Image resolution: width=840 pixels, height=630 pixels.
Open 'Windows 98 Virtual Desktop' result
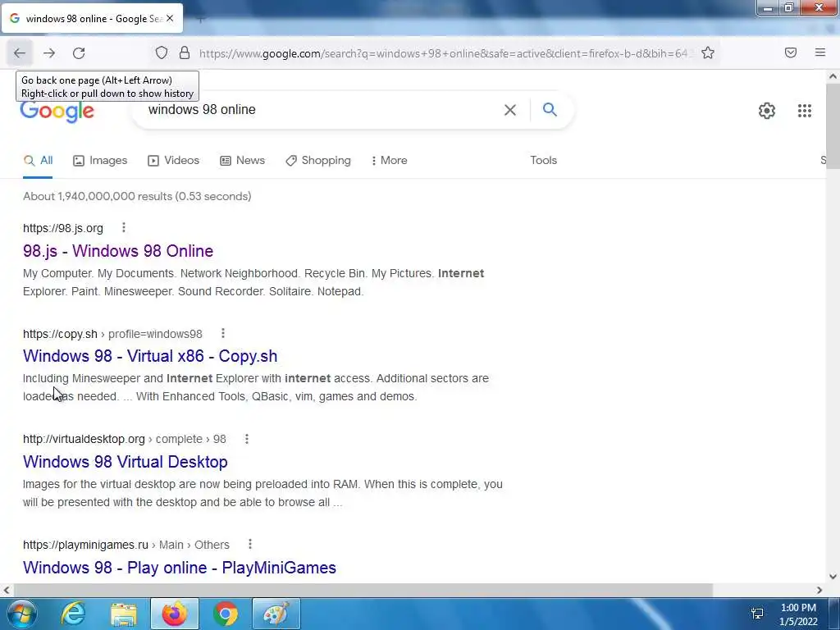pyautogui.click(x=126, y=461)
